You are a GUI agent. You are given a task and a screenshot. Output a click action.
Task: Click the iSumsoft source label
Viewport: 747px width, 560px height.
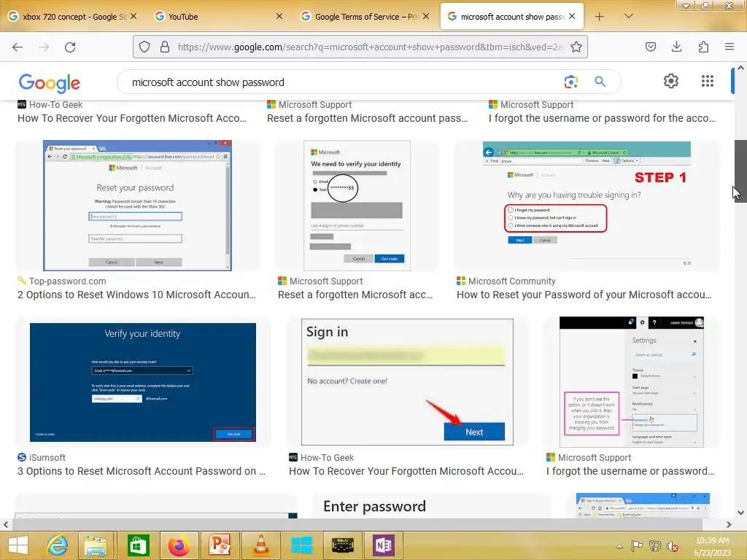[x=47, y=457]
